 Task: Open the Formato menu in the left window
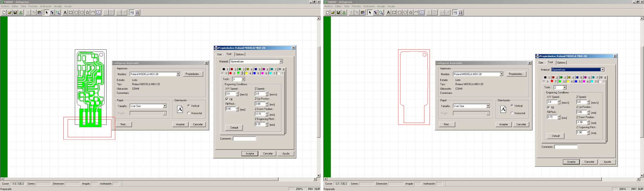click(33, 6)
